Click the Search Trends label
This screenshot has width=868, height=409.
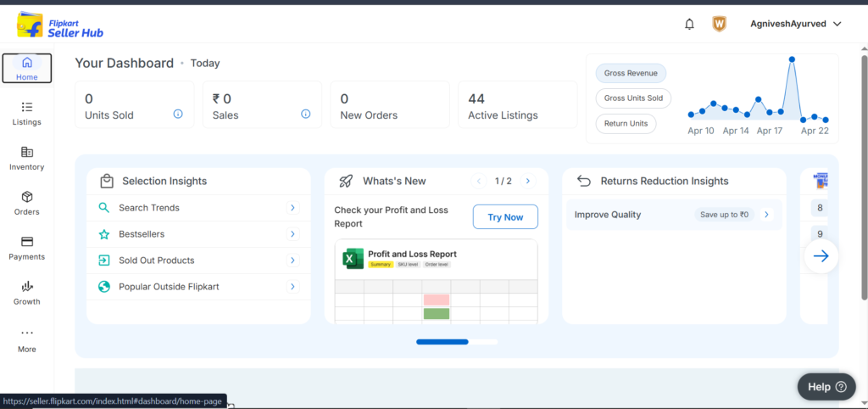pyautogui.click(x=149, y=208)
